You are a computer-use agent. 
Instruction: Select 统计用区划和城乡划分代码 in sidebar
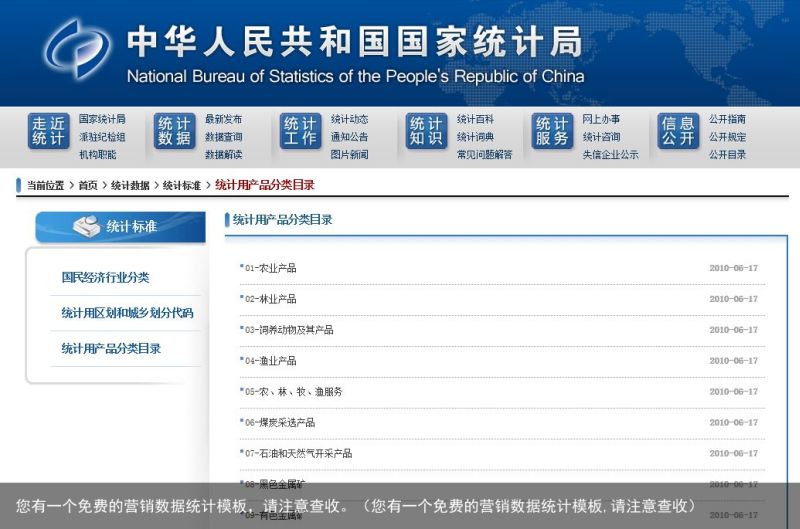(128, 313)
